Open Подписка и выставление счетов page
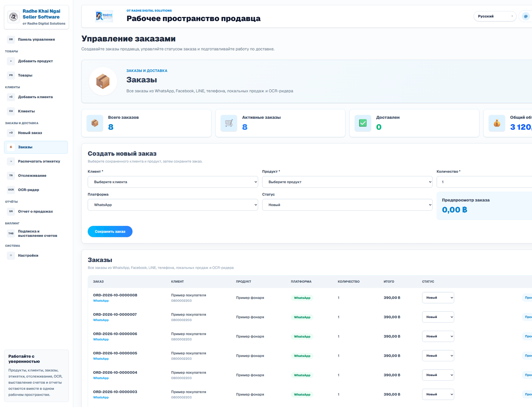The image size is (532, 407). [36, 233]
